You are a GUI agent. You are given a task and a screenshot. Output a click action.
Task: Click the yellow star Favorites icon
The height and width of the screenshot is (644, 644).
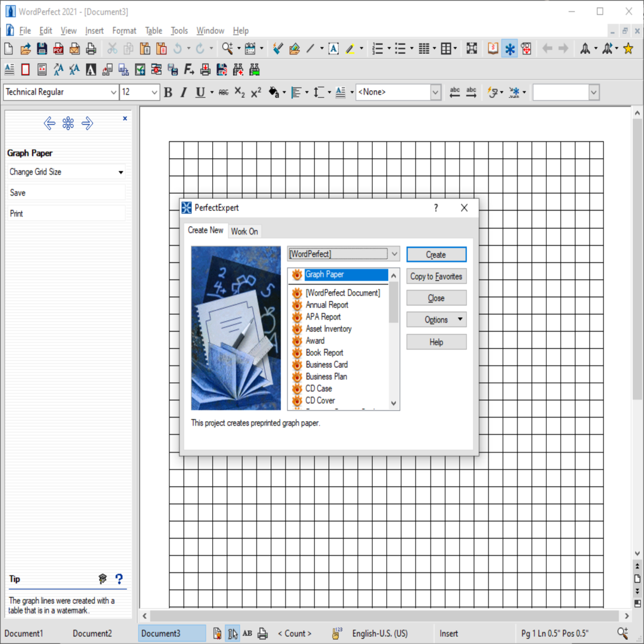pyautogui.click(x=628, y=49)
